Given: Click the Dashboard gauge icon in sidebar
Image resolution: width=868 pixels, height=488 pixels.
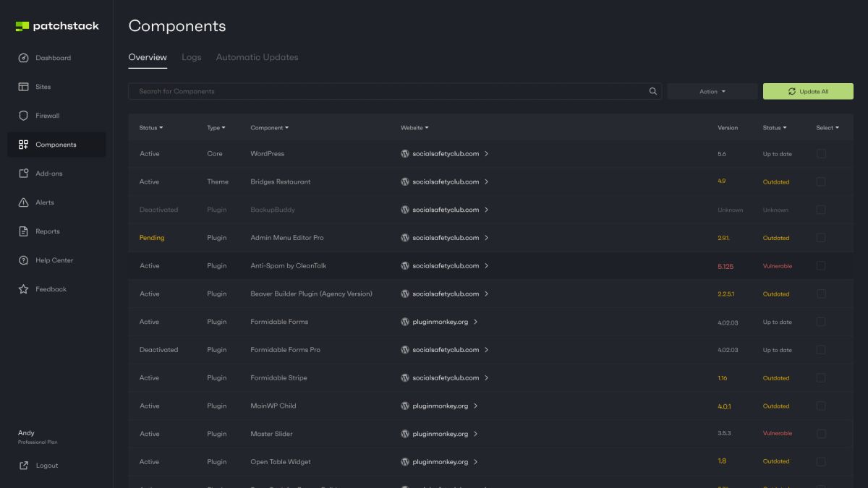Looking at the screenshot, I should [23, 58].
